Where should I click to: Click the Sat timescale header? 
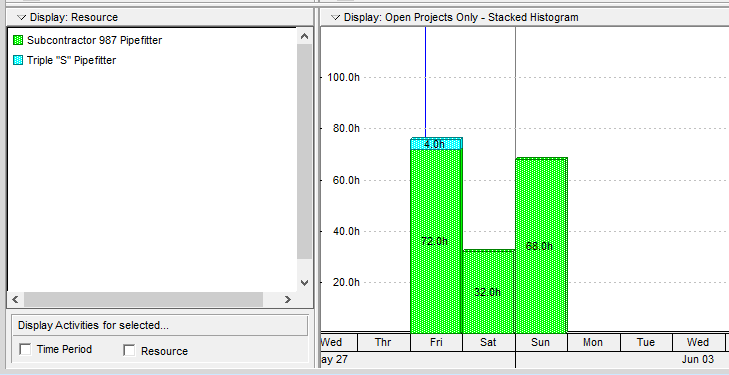(x=489, y=343)
